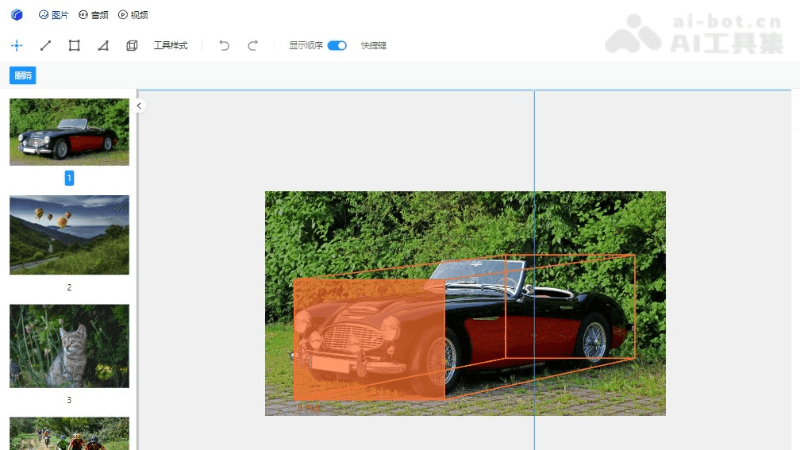
Task: Switch to the 音频 audio tab
Action: pos(93,15)
